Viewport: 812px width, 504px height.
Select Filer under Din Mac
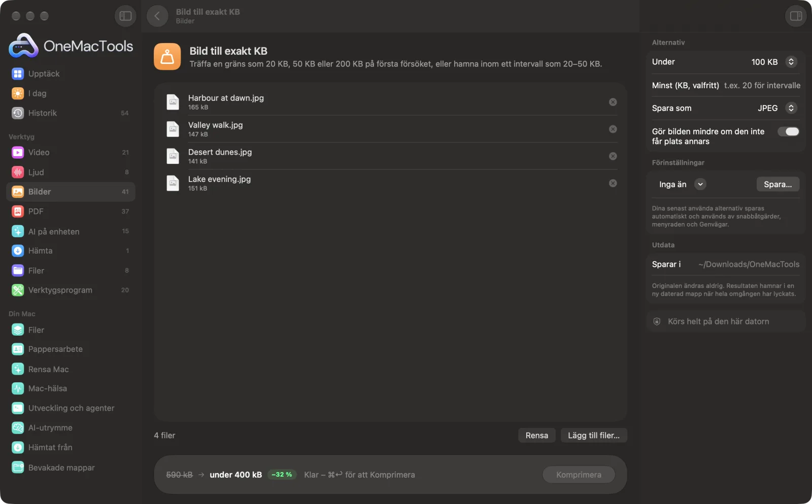pos(71,330)
